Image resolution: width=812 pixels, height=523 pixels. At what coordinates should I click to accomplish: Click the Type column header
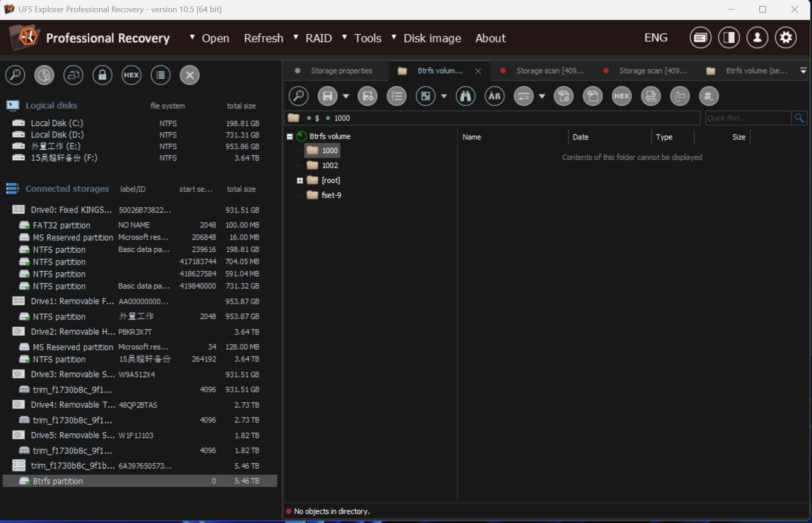pos(664,137)
